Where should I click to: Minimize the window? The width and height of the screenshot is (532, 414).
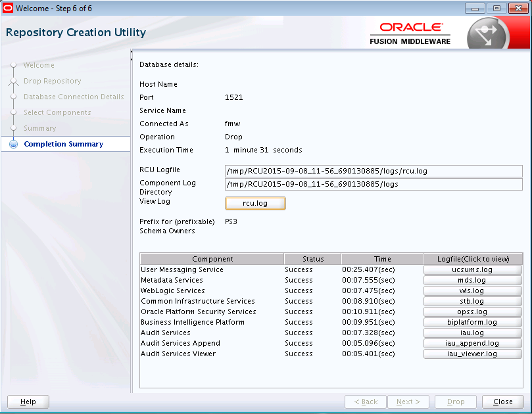[475, 9]
